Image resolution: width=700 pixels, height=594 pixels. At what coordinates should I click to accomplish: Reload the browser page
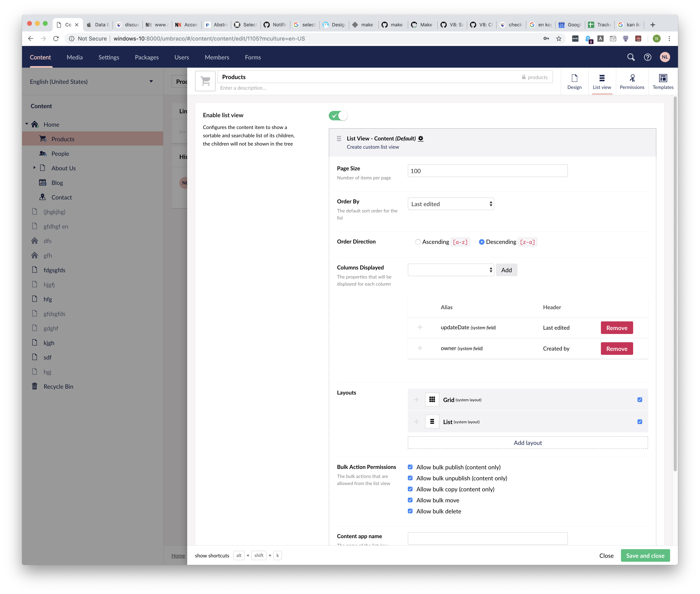click(x=56, y=38)
